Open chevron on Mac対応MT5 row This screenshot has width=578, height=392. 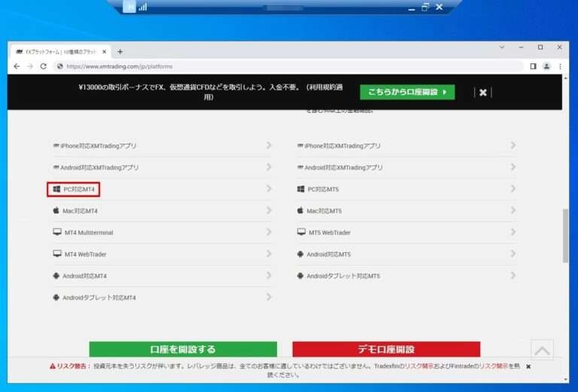pos(513,211)
